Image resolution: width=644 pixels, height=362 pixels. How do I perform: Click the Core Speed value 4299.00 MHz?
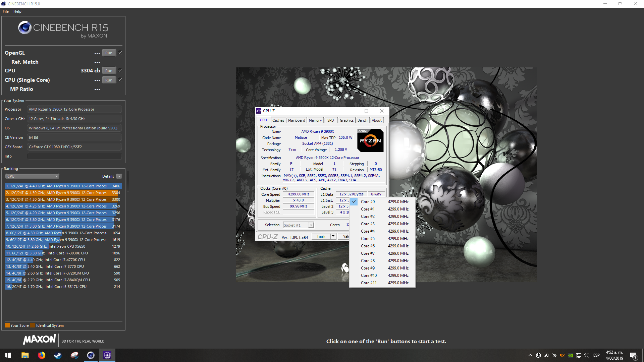299,194
